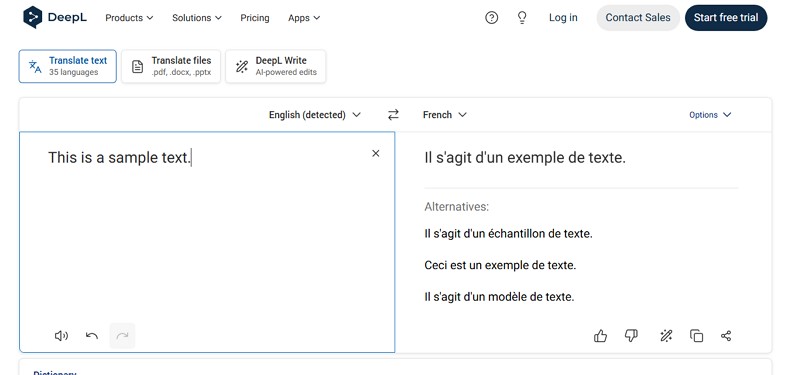Swap source and target languages
The width and height of the screenshot is (788, 375).
coord(393,115)
